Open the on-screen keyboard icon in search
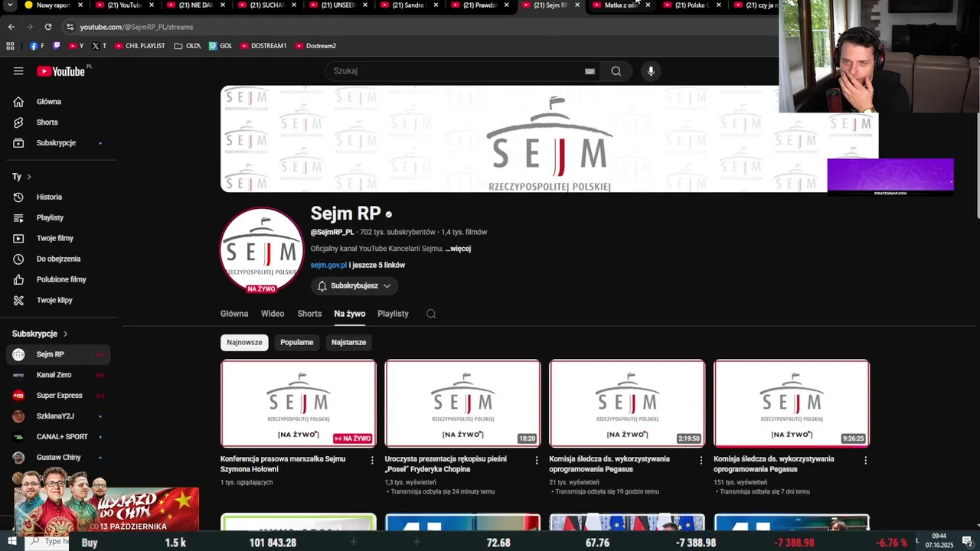Viewport: 980px width, 551px height. [x=590, y=71]
